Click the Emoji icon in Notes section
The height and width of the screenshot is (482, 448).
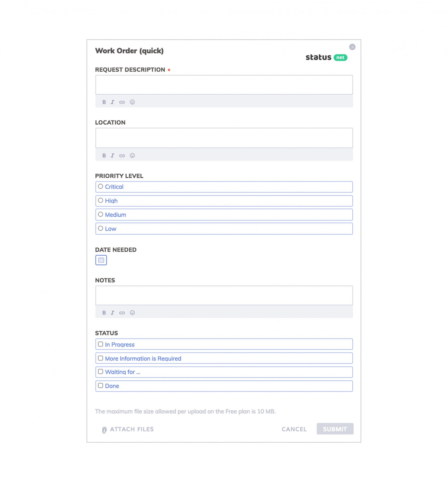(132, 313)
